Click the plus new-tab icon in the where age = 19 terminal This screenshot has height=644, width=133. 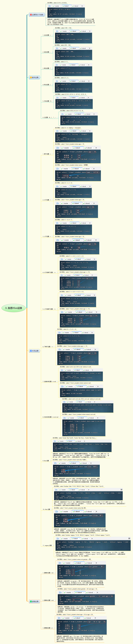(96, 148)
